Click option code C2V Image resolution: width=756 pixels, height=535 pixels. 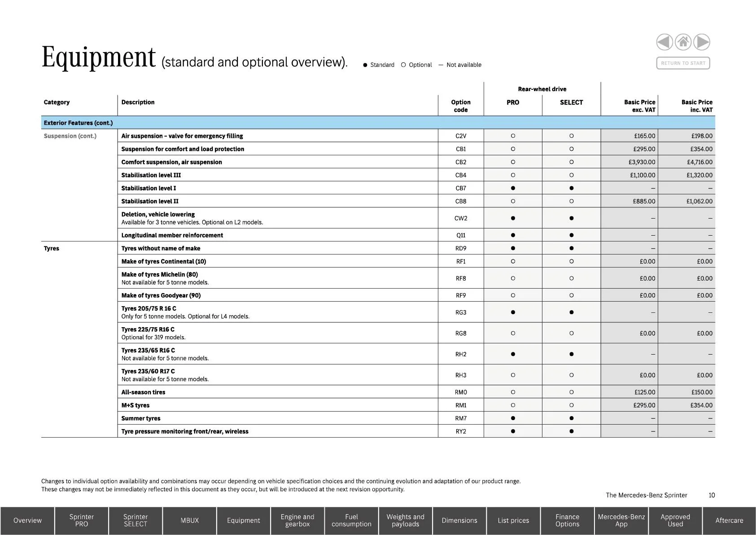point(461,136)
